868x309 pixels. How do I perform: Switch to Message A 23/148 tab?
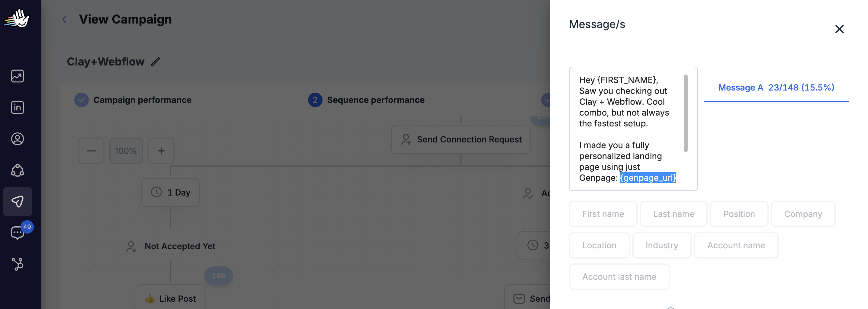coord(776,88)
